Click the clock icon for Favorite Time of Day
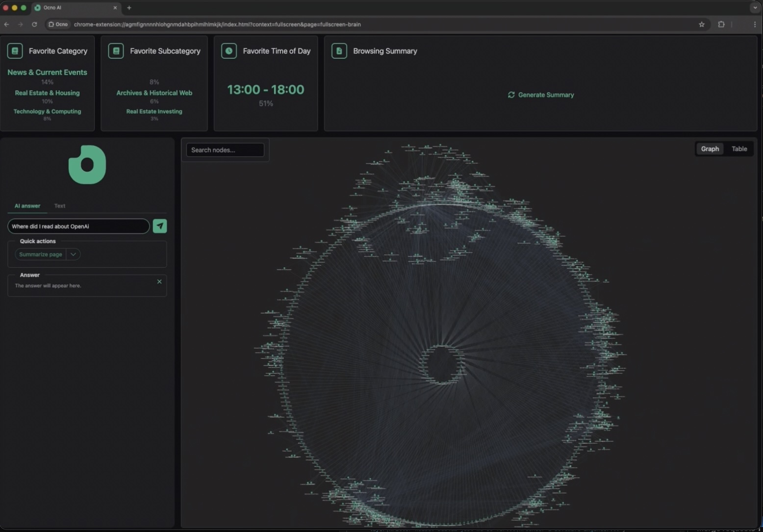Viewport: 763px width, 532px height. pos(229,51)
